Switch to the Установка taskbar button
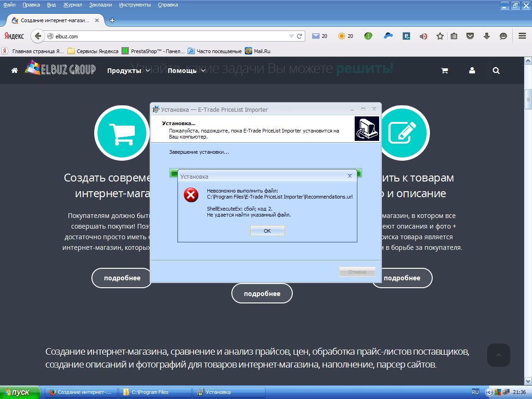Screen dimensions: 532x399 click(x=228, y=392)
